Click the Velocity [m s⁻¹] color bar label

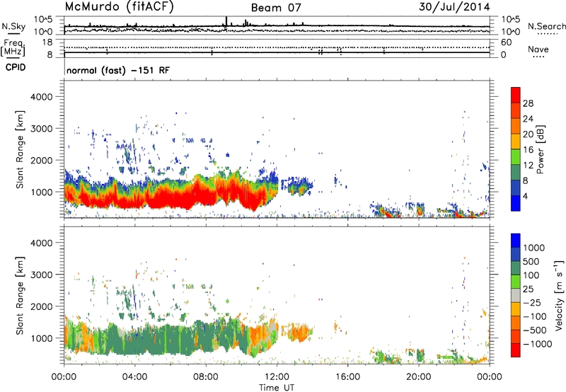(x=559, y=295)
